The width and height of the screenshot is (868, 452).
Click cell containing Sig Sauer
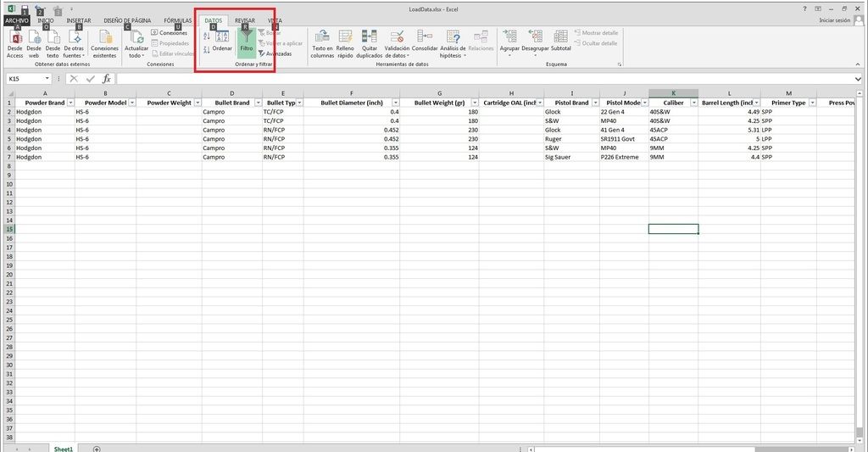click(572, 158)
